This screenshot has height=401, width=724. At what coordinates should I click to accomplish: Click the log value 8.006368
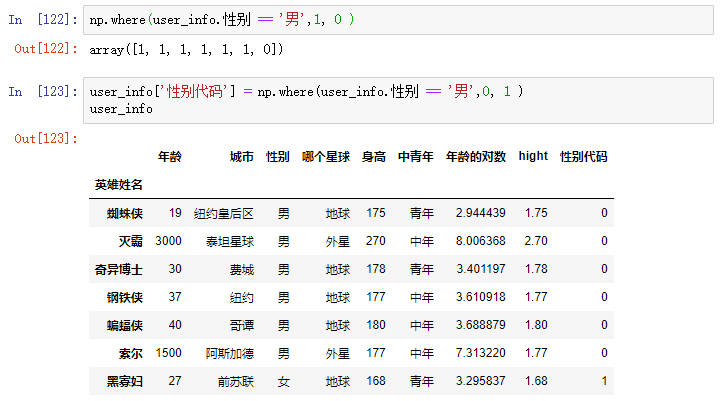[481, 241]
